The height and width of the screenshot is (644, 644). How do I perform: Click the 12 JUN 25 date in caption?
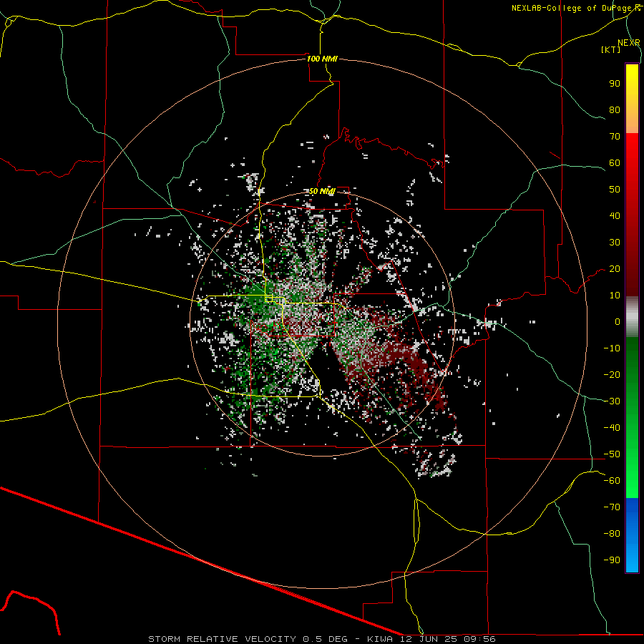point(429,639)
